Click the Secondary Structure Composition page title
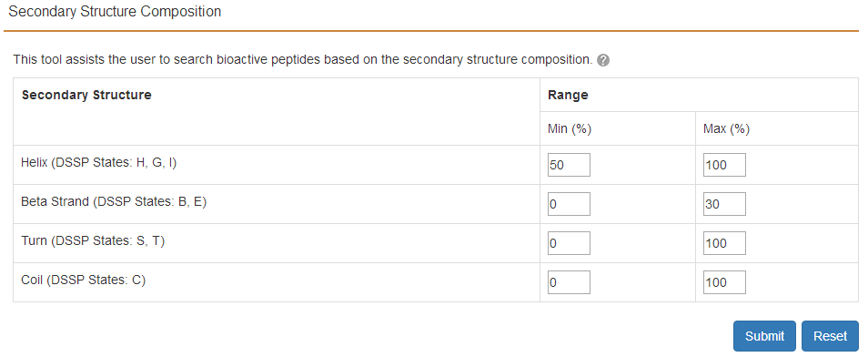 (x=115, y=12)
